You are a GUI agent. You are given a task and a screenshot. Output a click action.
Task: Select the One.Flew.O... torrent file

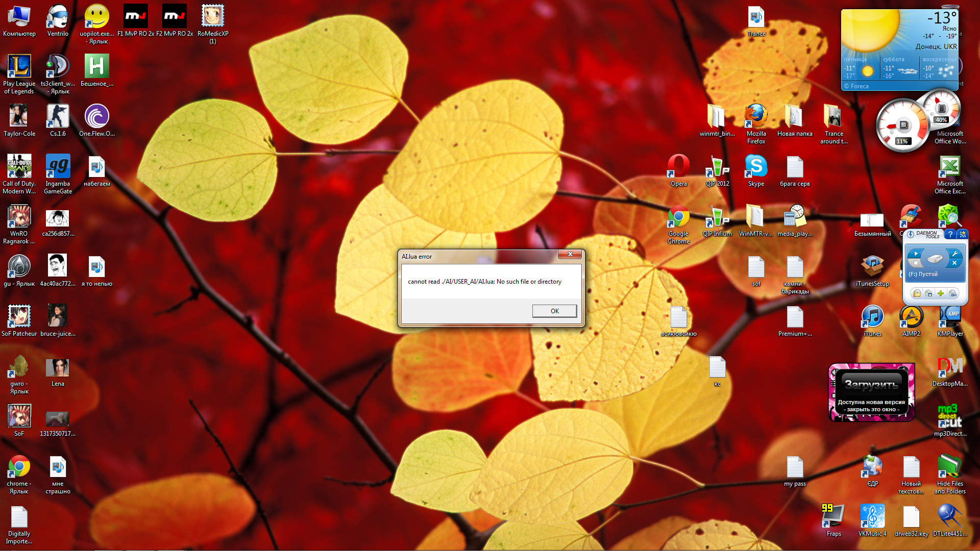pos(96,120)
